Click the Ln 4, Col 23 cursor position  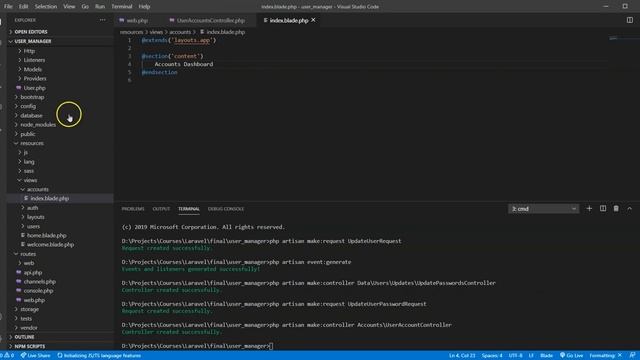pyautogui.click(x=462, y=356)
